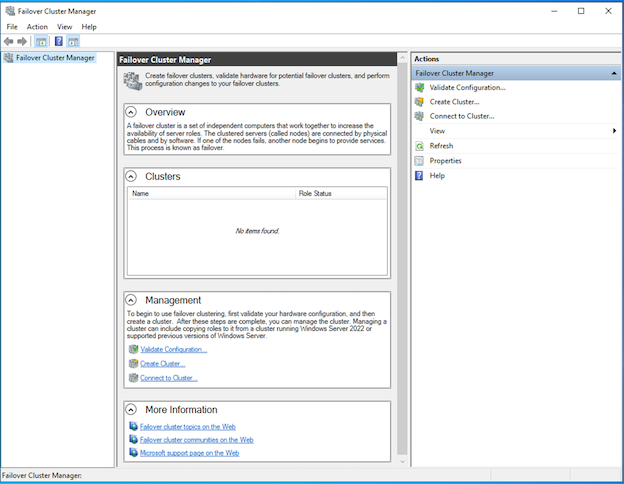
Task: Click the Validate Configuration icon in Actions pane
Action: point(419,88)
